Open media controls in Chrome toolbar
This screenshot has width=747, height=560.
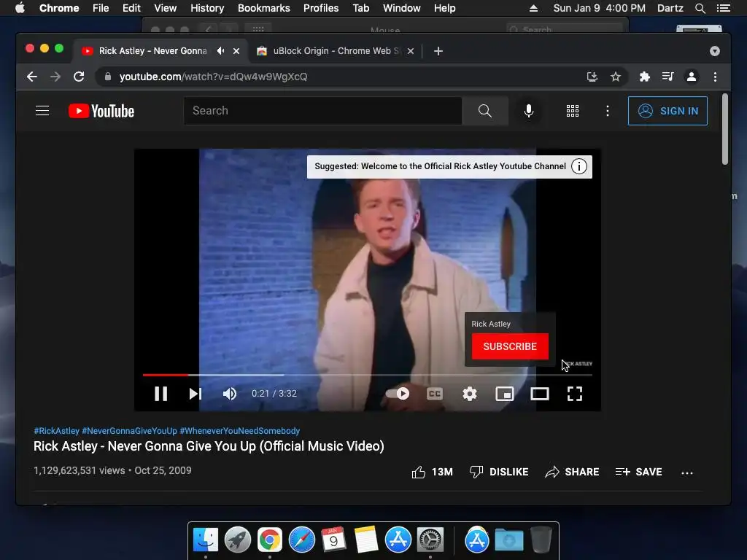coord(668,77)
